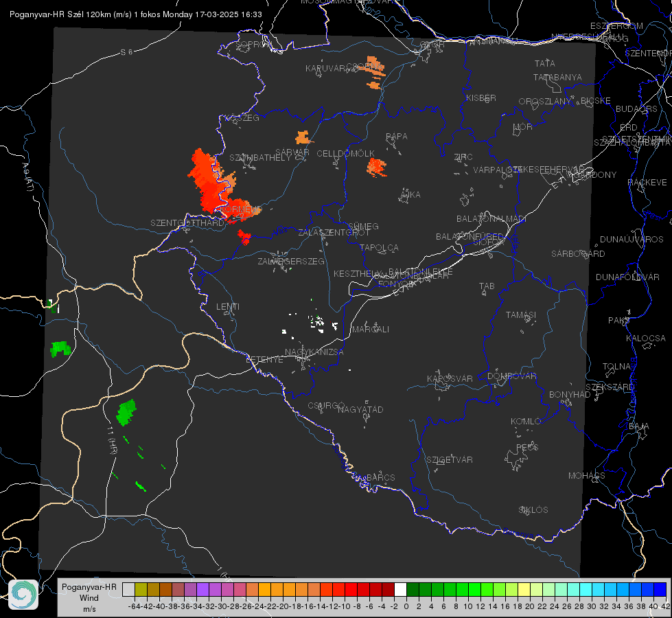Click the TATABANYA city label
The height and width of the screenshot is (618, 672).
click(557, 77)
